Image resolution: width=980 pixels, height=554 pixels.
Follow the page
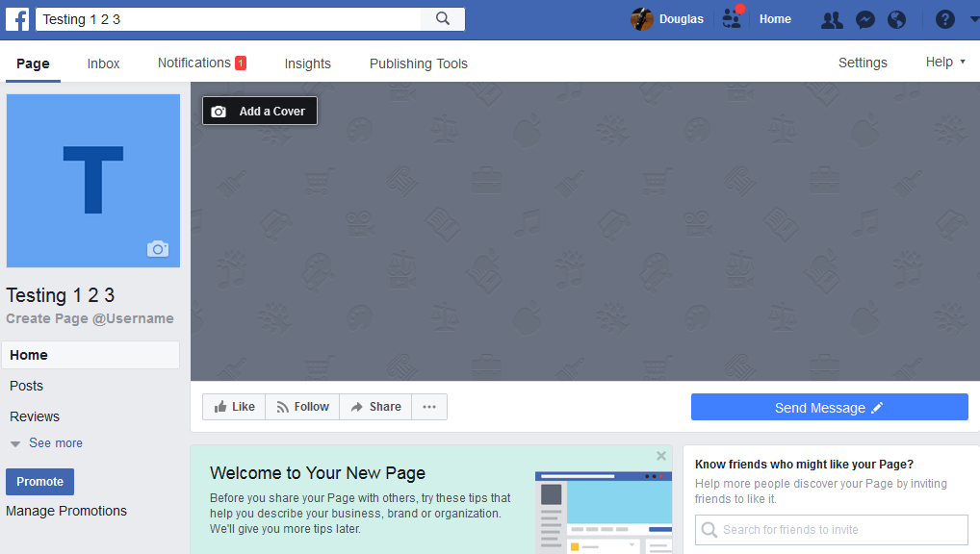point(302,407)
